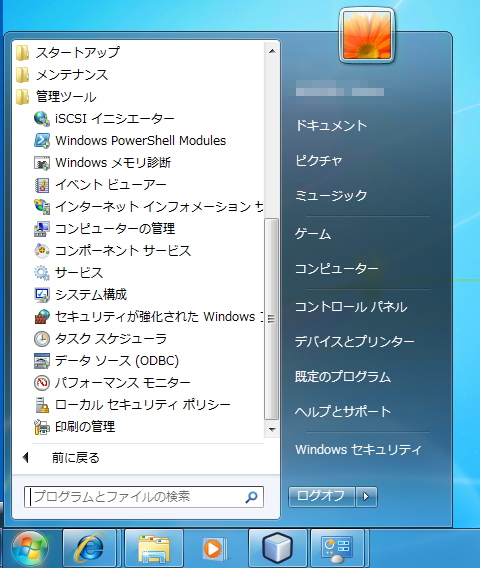Open the イベント ビューアー icon

click(x=42, y=185)
